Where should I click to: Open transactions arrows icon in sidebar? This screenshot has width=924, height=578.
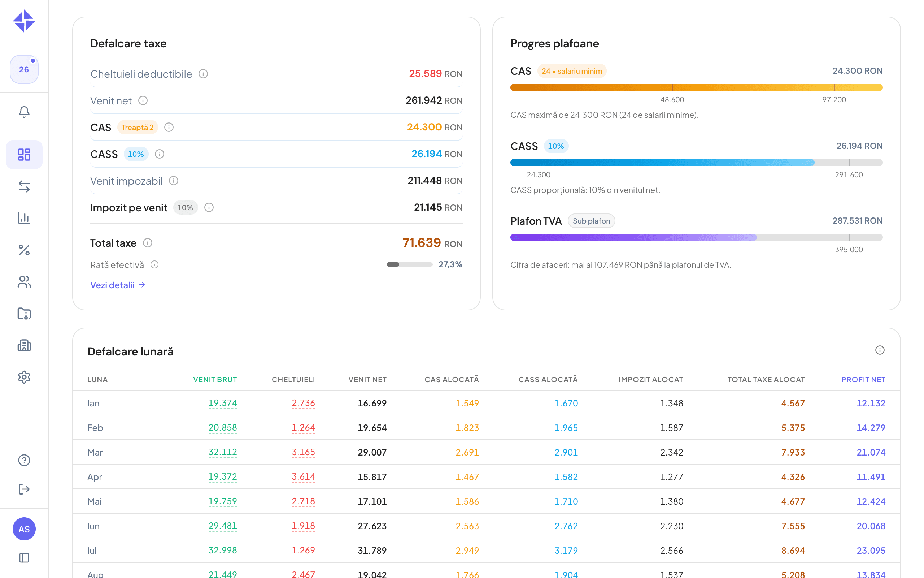(x=24, y=186)
